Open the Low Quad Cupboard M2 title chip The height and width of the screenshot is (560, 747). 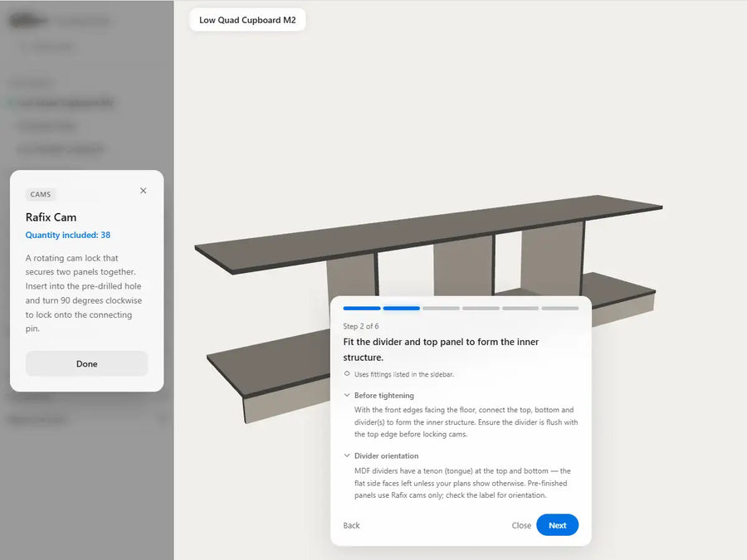pyautogui.click(x=247, y=20)
